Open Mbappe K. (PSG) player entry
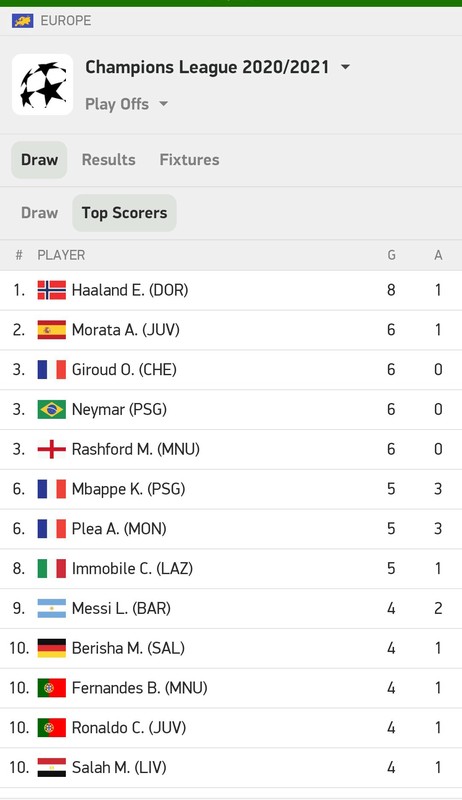Viewport: 462px width, 800px height. pyautogui.click(x=231, y=489)
